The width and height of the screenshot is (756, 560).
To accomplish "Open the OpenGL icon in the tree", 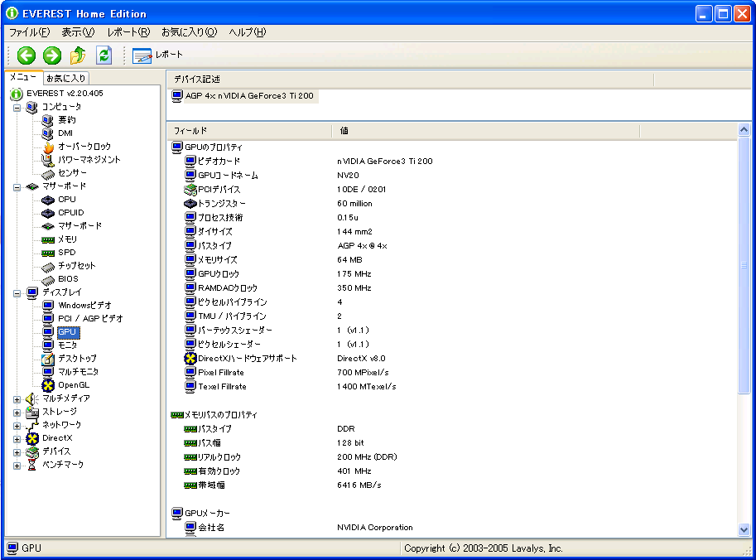I will (x=48, y=385).
